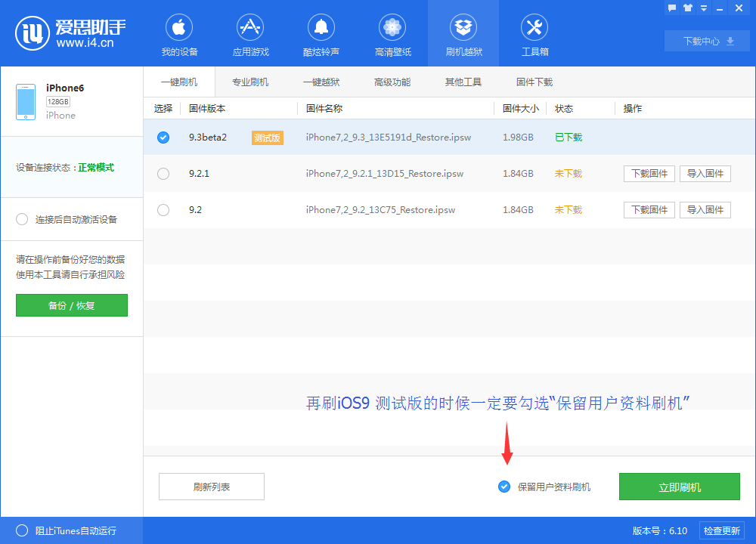Open the 我的设备 (My Devices) section

pyautogui.click(x=178, y=34)
